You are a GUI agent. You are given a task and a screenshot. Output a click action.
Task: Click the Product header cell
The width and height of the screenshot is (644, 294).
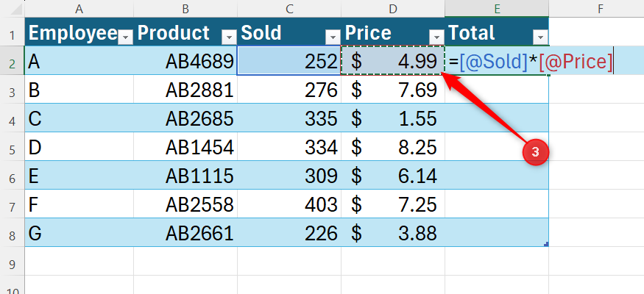click(185, 32)
